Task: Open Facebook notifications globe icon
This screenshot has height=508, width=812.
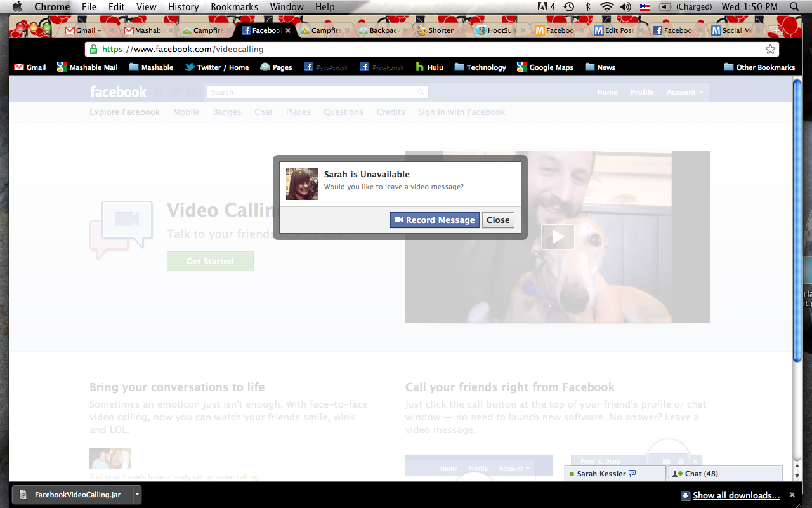Action: click(x=190, y=92)
